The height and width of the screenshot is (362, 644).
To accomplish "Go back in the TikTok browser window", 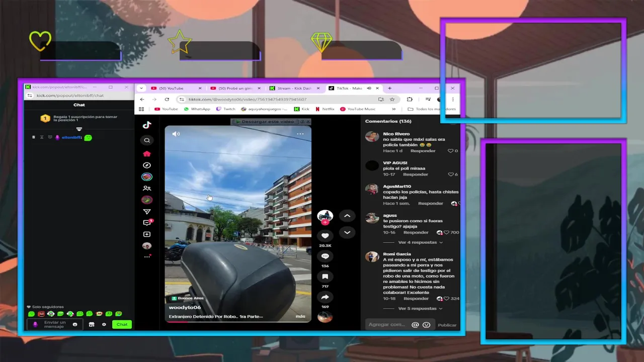I will (142, 100).
